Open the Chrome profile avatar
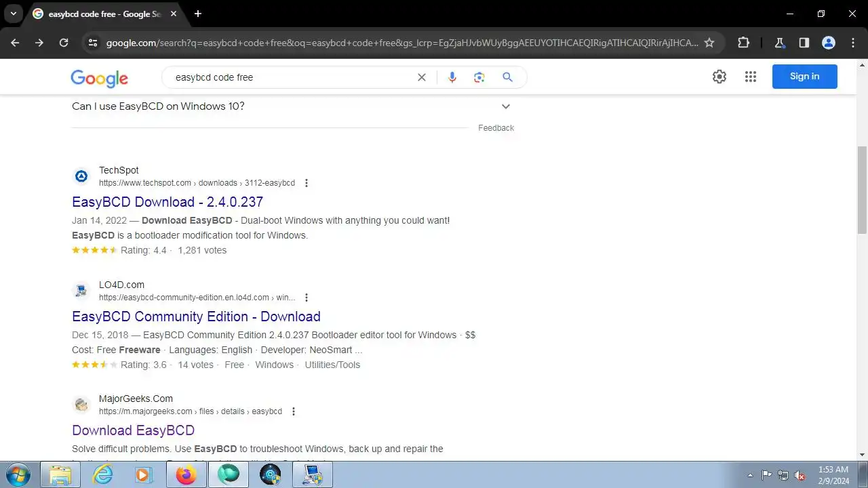The image size is (868, 488). click(x=828, y=43)
